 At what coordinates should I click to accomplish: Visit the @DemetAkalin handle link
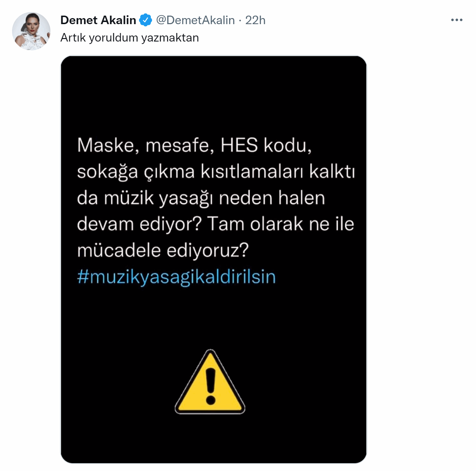(x=195, y=20)
